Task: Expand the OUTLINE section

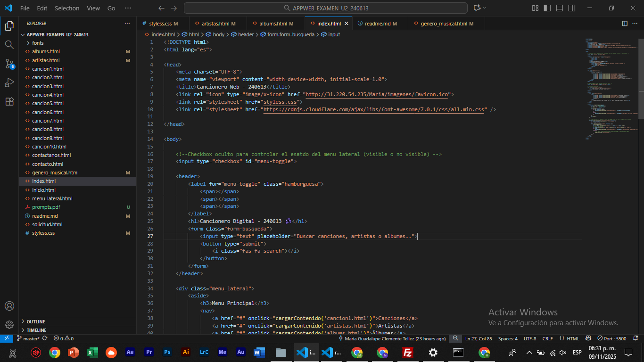Action: [36, 321]
